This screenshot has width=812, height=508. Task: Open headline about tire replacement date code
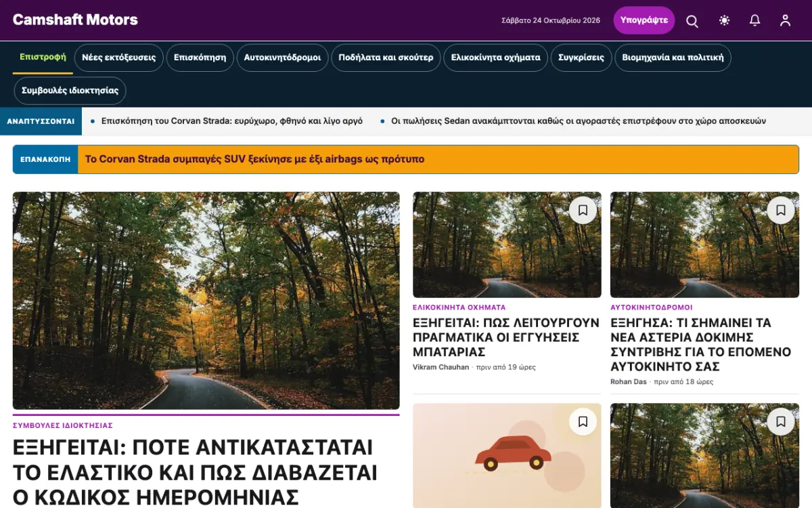click(x=195, y=472)
